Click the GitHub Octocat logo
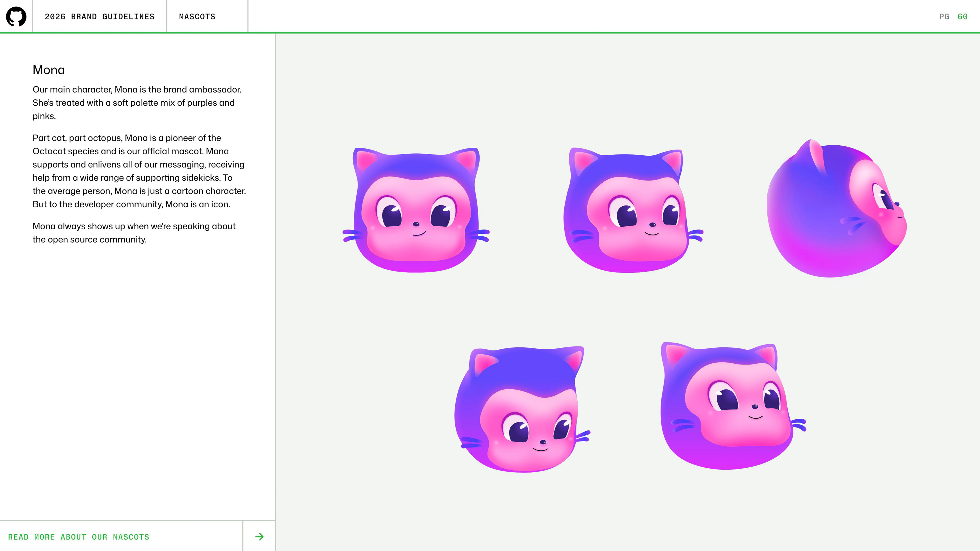The image size is (980, 551). 16,16
